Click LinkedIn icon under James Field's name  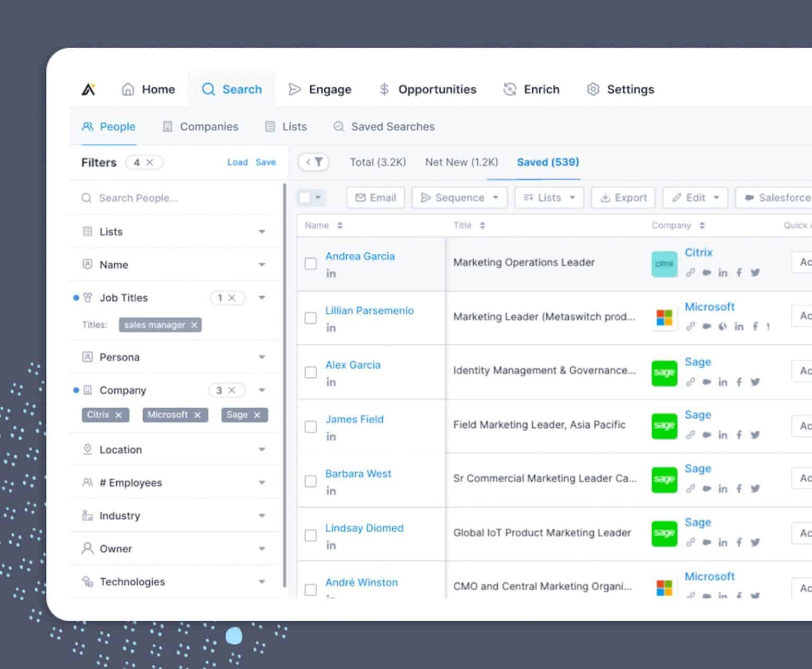[x=331, y=437]
